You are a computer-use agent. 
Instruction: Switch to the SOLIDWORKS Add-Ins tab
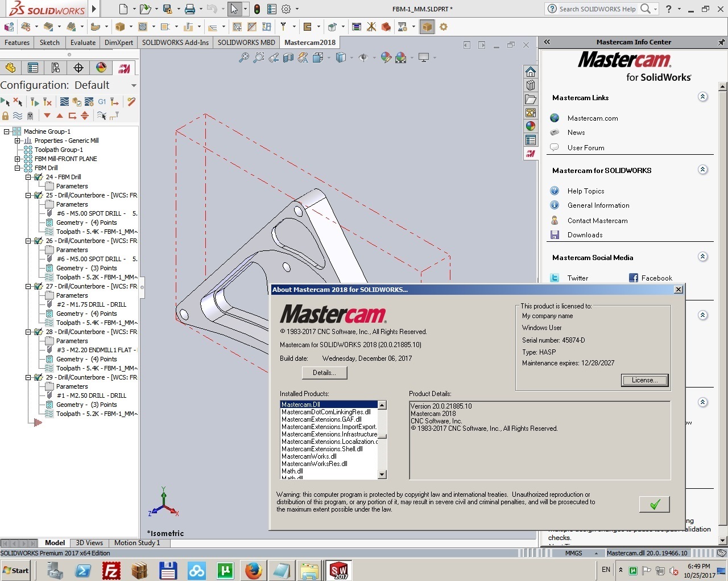[x=175, y=43]
